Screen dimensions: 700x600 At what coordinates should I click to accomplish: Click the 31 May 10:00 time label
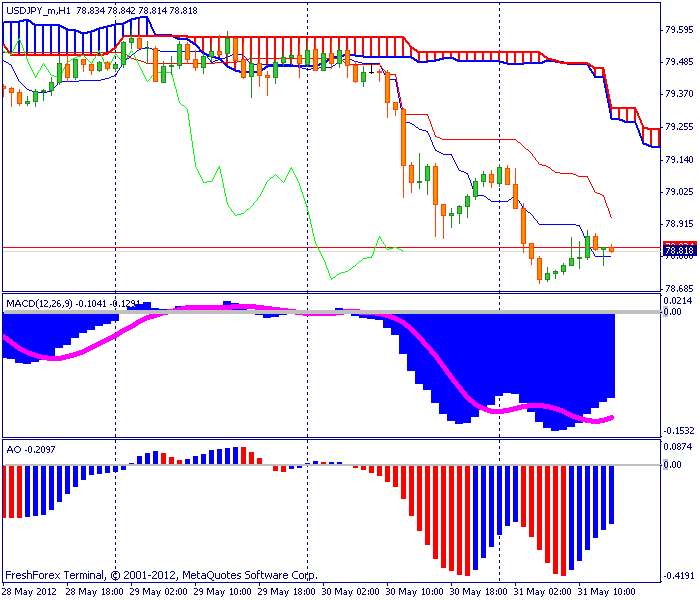[606, 592]
